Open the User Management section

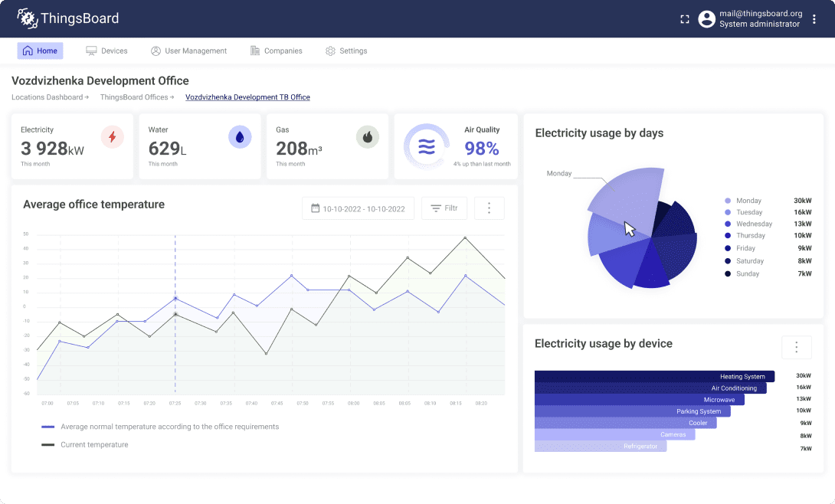click(188, 51)
